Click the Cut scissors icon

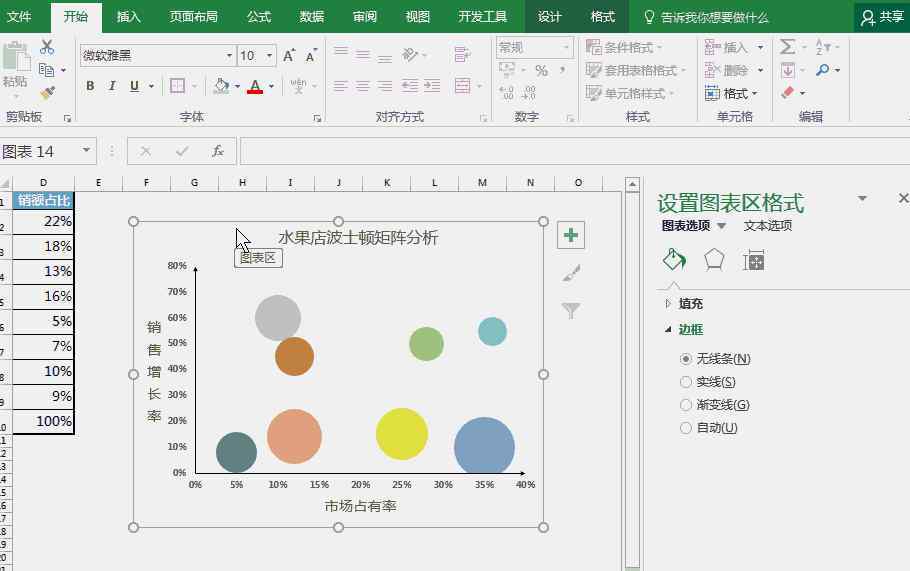pyautogui.click(x=46, y=48)
